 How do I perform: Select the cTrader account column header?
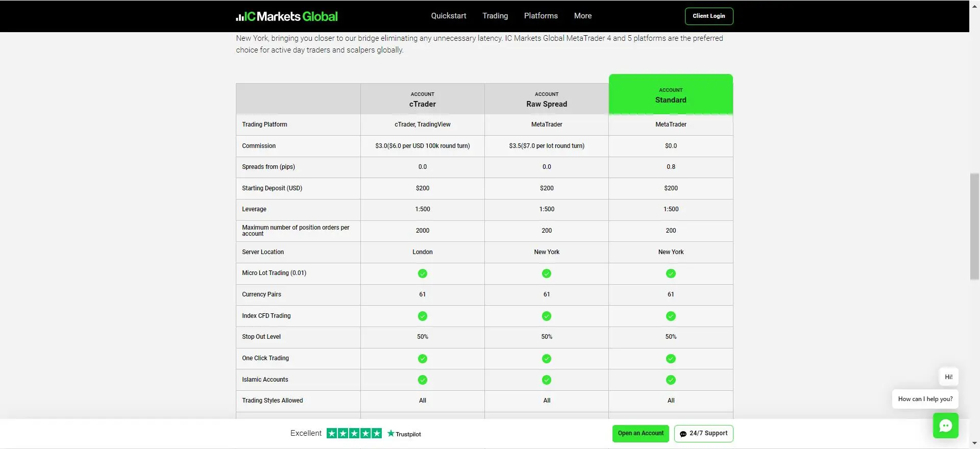pyautogui.click(x=423, y=99)
